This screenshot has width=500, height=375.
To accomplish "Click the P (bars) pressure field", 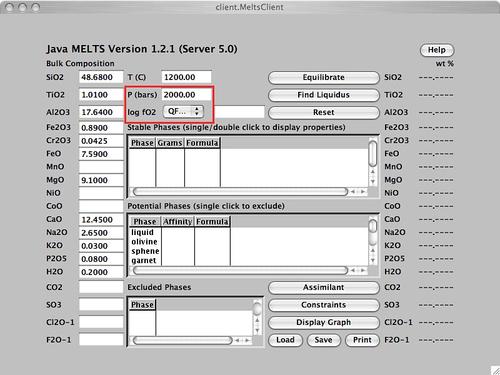I will pos(186,95).
